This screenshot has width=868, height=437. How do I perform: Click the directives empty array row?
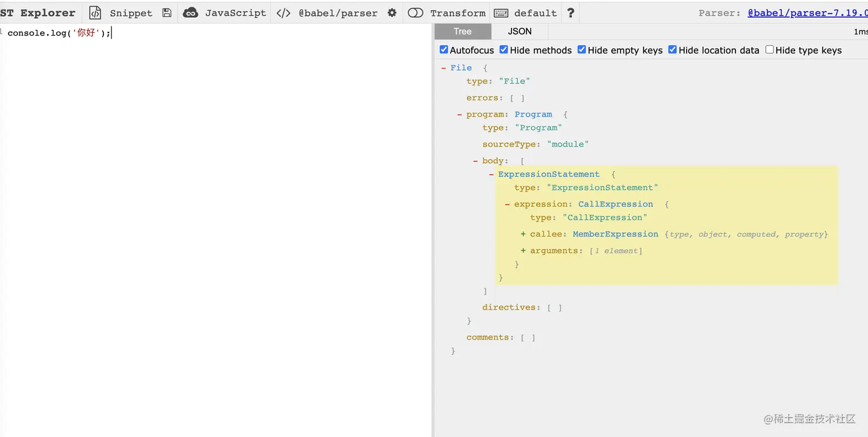tap(522, 307)
